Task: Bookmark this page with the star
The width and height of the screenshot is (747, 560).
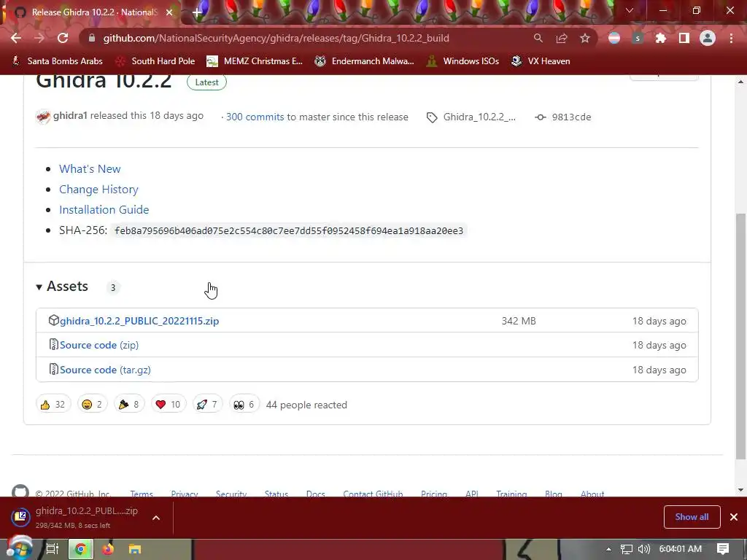Action: point(585,38)
